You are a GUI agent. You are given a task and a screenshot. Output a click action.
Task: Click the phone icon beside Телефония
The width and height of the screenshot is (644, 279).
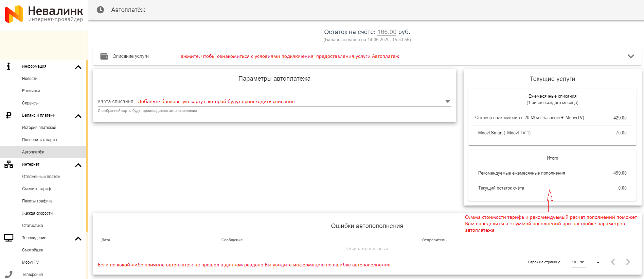click(x=8, y=274)
